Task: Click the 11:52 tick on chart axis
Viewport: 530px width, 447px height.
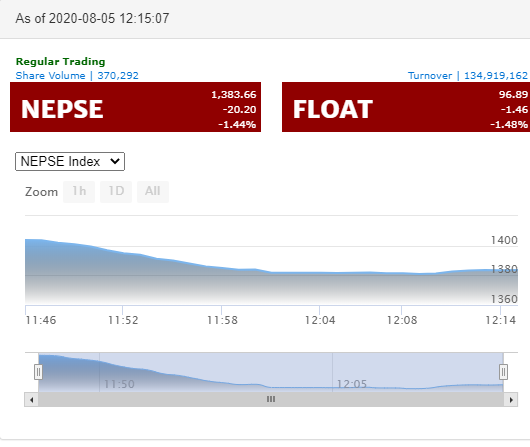Action: [x=123, y=320]
